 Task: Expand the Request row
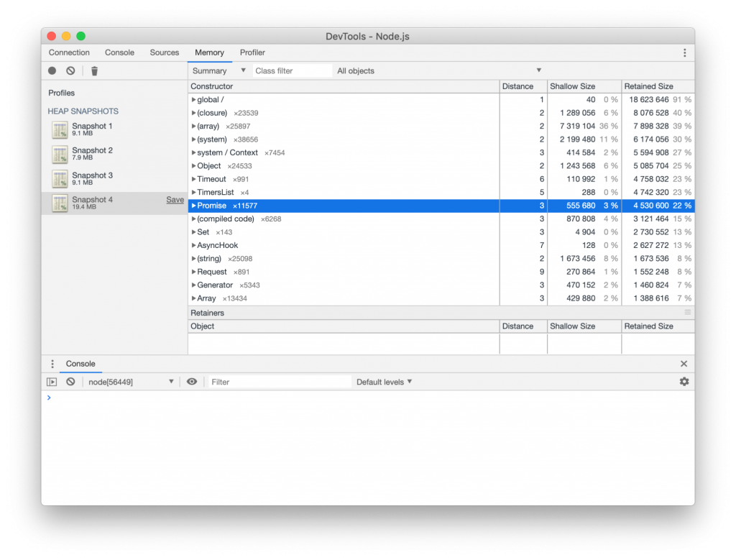pos(193,272)
